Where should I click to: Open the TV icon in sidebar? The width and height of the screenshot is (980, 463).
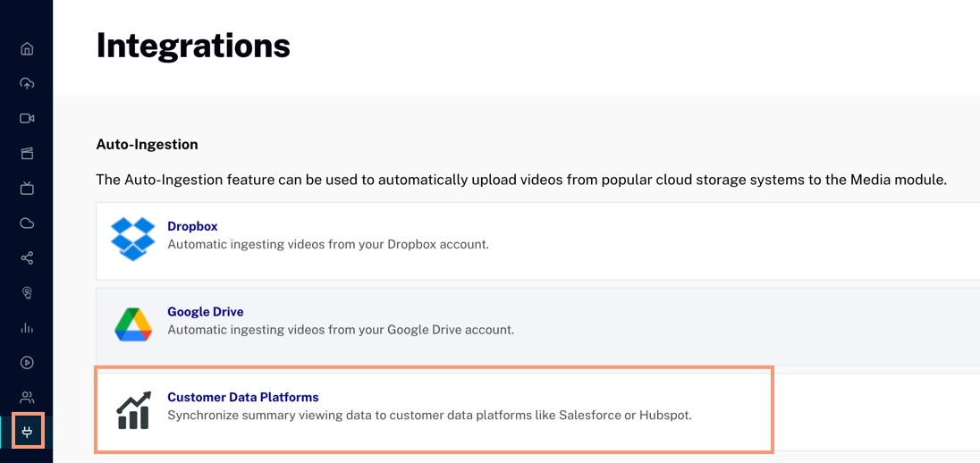coord(27,189)
